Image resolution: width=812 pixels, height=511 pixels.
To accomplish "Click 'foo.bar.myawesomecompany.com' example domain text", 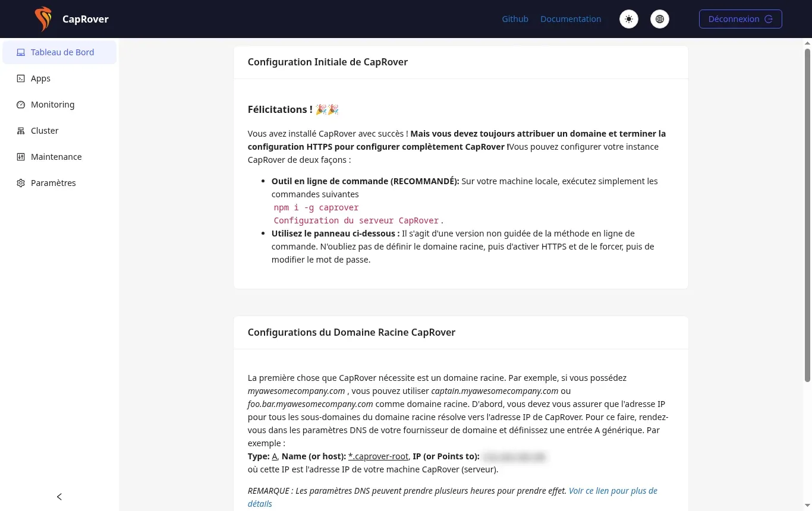I will click(x=310, y=404).
